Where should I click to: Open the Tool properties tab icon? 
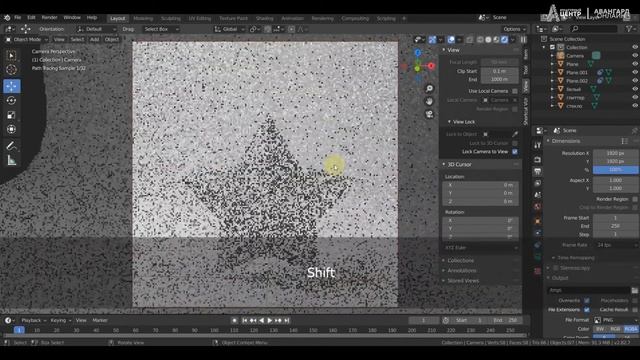coord(537,146)
